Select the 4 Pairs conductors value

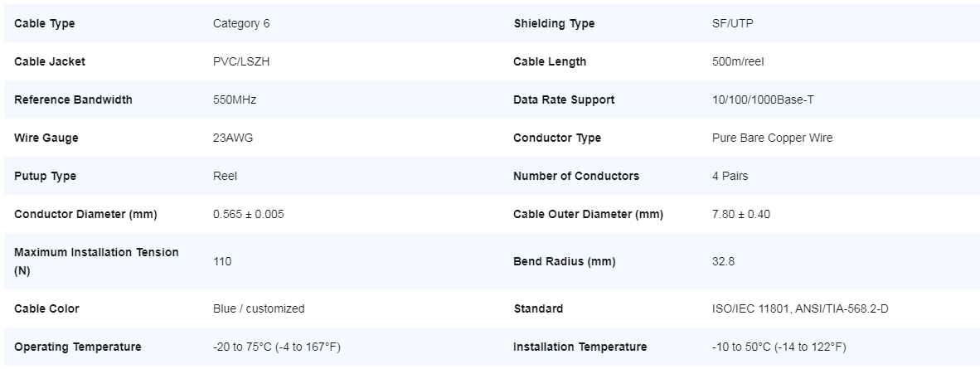[730, 176]
